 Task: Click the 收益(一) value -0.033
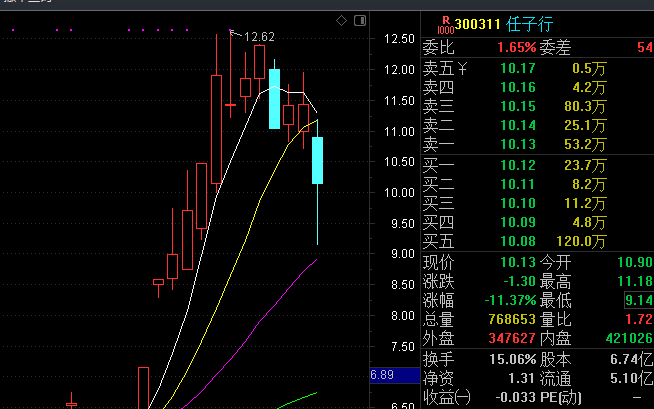click(515, 398)
